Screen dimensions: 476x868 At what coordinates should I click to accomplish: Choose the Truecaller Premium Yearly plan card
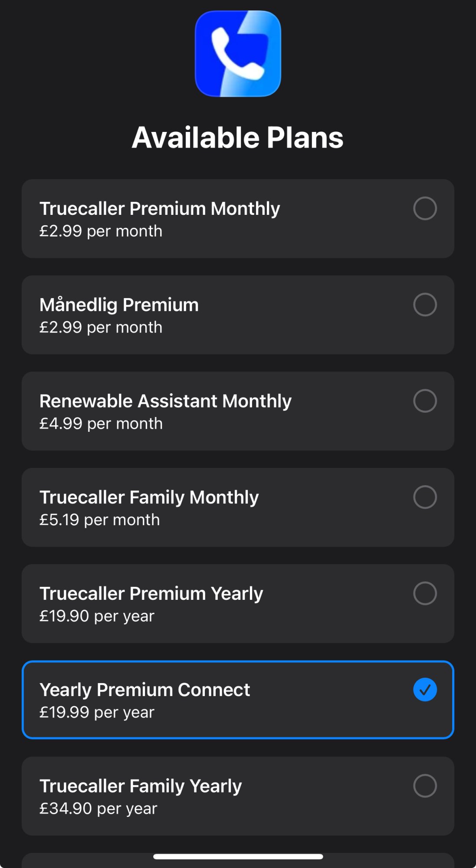238,604
